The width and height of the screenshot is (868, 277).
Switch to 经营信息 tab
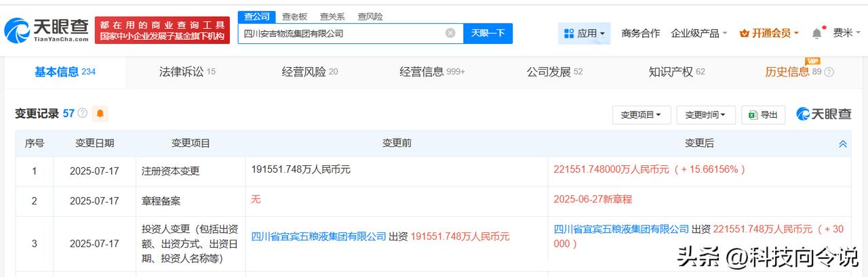pos(433,72)
